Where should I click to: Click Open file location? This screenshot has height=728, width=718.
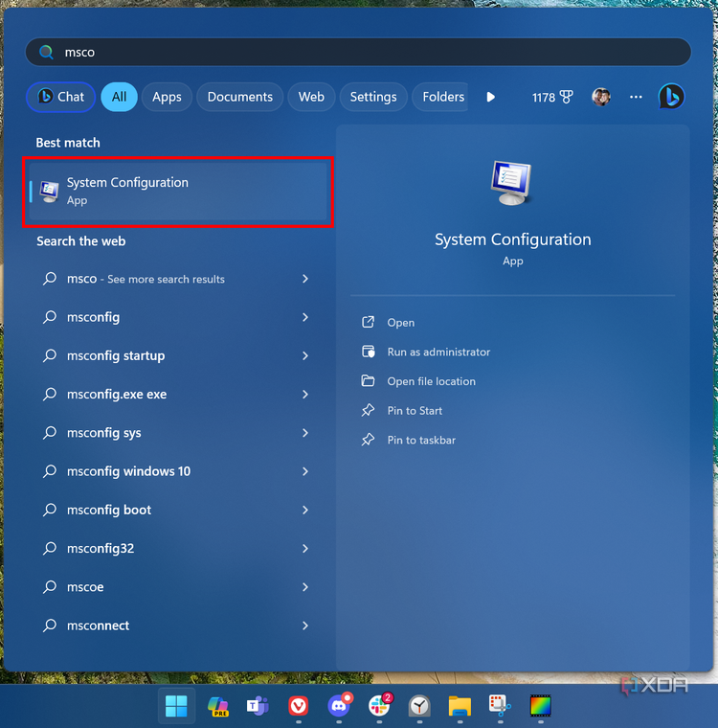point(431,381)
